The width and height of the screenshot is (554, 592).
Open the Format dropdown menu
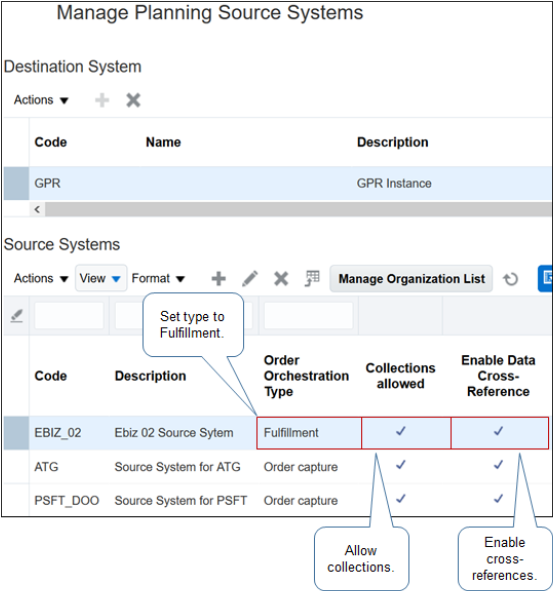coord(158,279)
